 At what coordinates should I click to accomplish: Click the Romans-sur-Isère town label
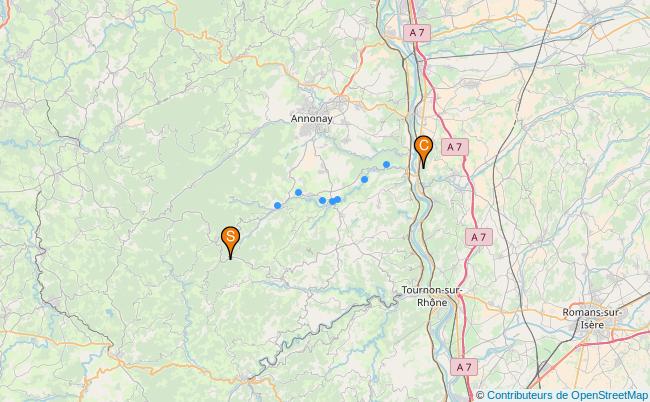592,319
